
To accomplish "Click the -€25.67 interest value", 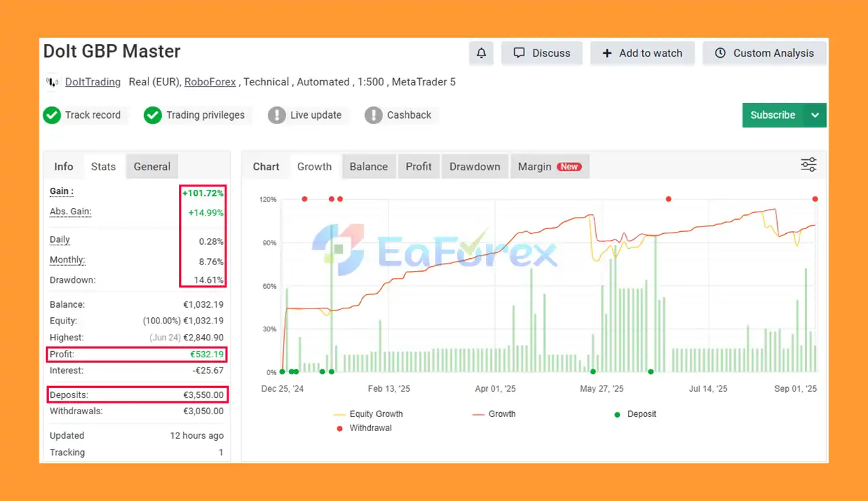I will (x=208, y=371).
